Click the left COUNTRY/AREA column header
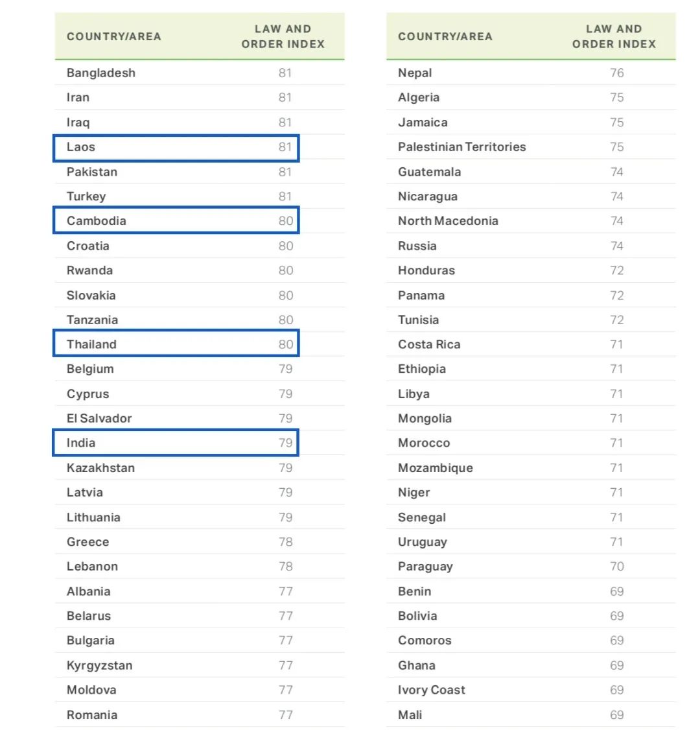Screen dimensions: 700x730 coord(114,36)
